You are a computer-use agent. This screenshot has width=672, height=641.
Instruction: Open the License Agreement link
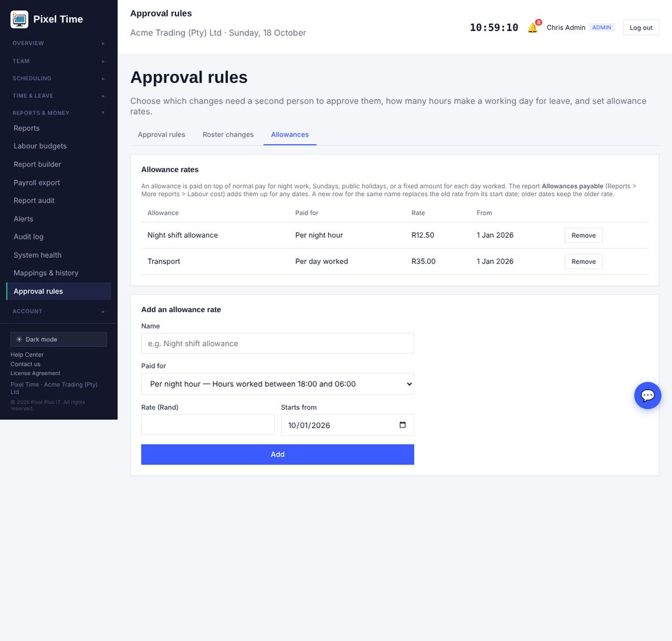tap(35, 374)
